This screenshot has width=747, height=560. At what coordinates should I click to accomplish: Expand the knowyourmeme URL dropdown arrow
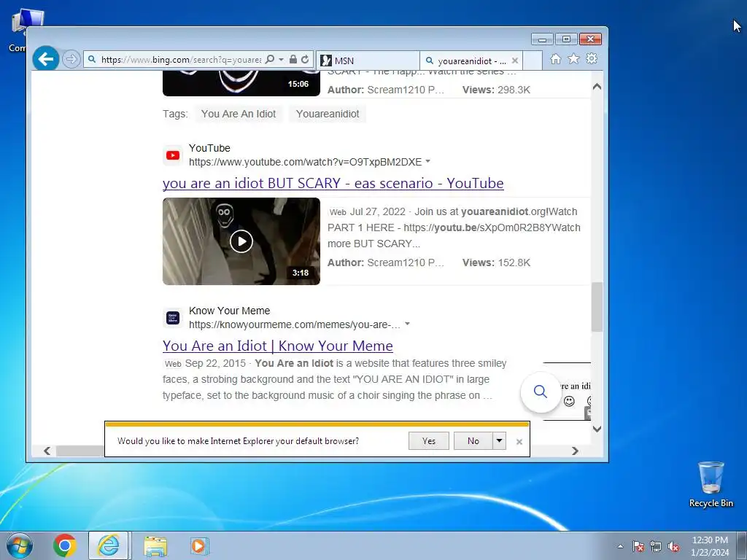[407, 324]
